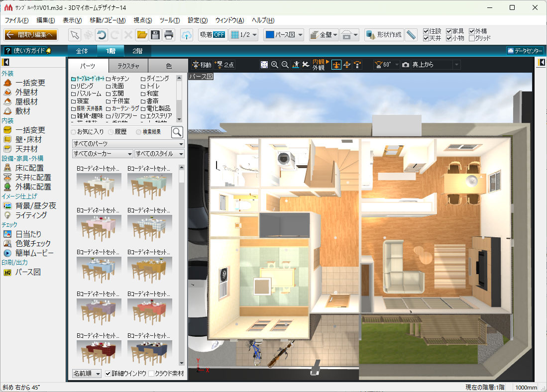
Task: Open the 真上から camera view dropdown
Action: (x=456, y=65)
